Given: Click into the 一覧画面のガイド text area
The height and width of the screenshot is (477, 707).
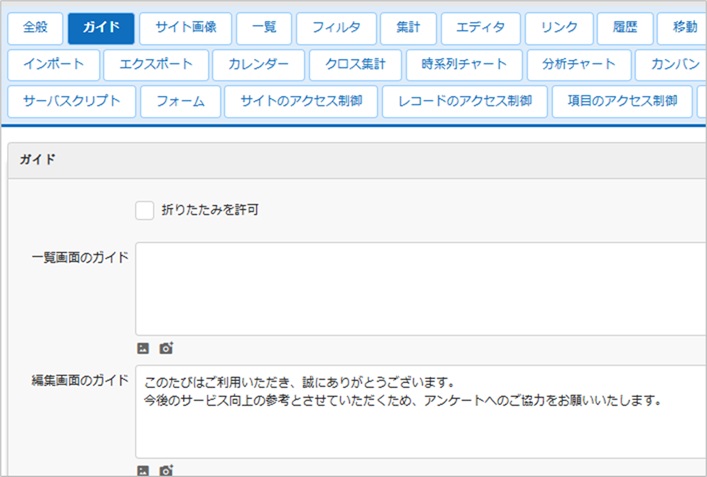Looking at the screenshot, I should click(420, 288).
